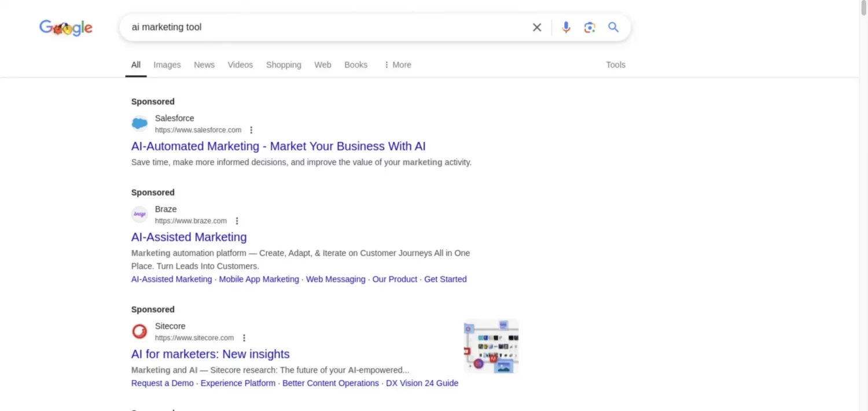Image resolution: width=868 pixels, height=411 pixels.
Task: Open the 'AI-Assisted Marketing' Braze headline
Action: click(x=189, y=237)
